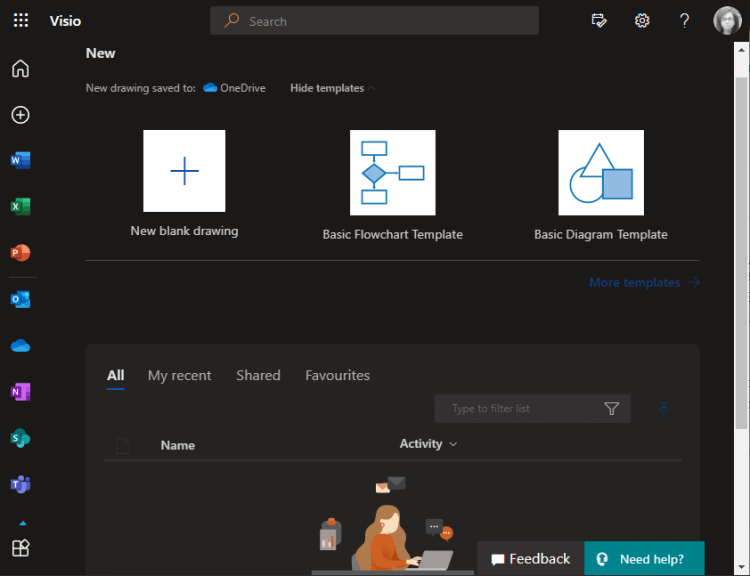This screenshot has height=576, width=750.
Task: Switch to the Favourites tab
Action: pos(337,376)
